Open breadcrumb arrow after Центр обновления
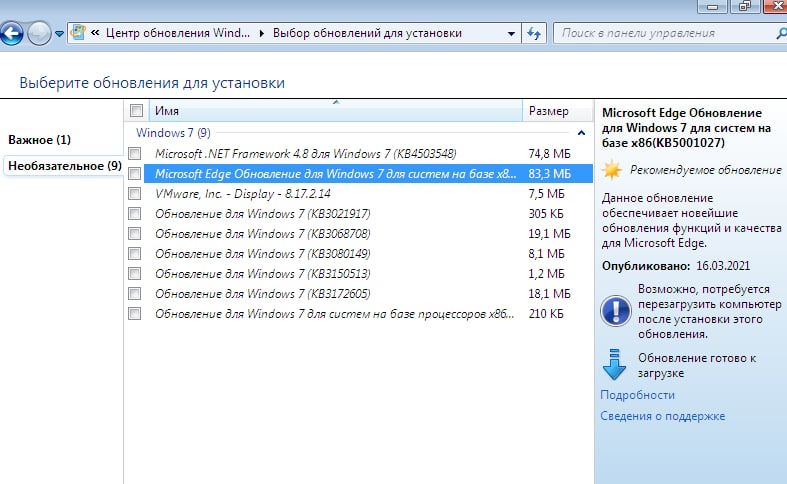787x484 pixels. click(x=261, y=34)
